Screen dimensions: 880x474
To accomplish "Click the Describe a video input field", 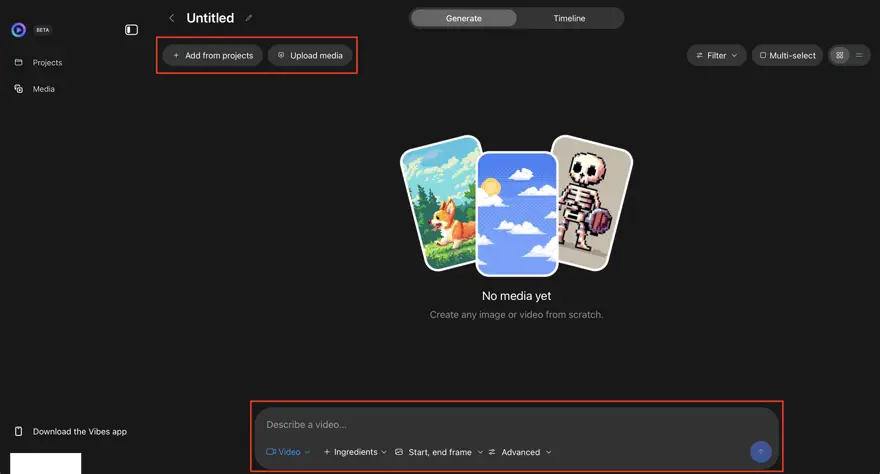I will [x=516, y=425].
